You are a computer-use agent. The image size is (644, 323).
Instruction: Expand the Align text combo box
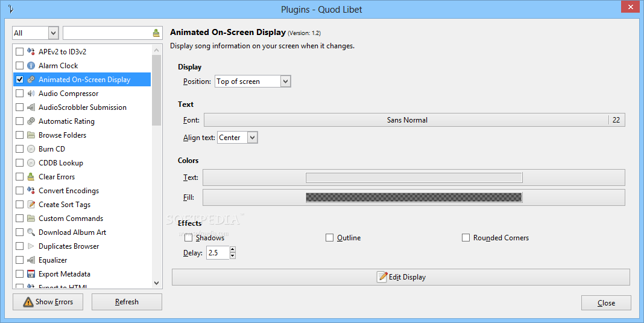coord(238,138)
